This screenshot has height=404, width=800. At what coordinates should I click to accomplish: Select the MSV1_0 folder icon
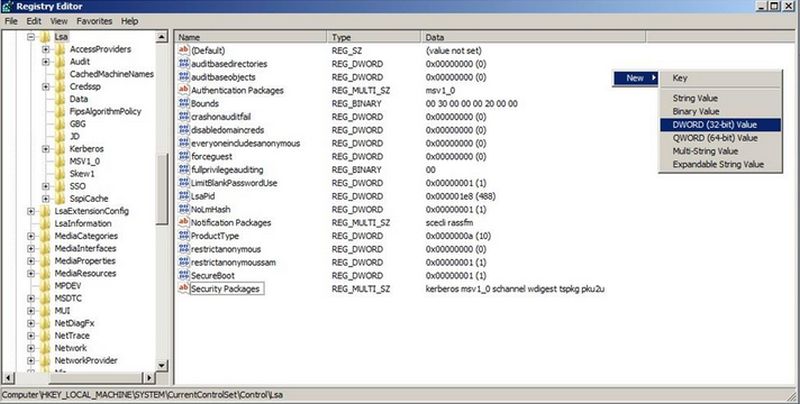tap(60, 161)
